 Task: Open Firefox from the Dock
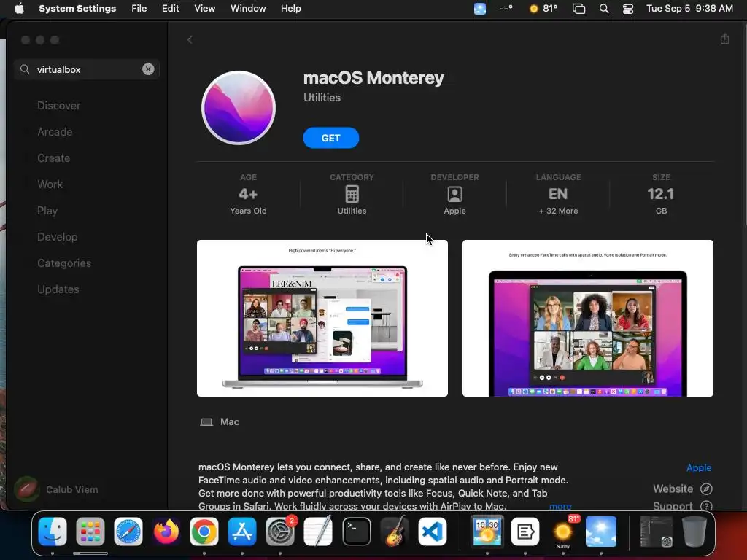click(x=166, y=532)
